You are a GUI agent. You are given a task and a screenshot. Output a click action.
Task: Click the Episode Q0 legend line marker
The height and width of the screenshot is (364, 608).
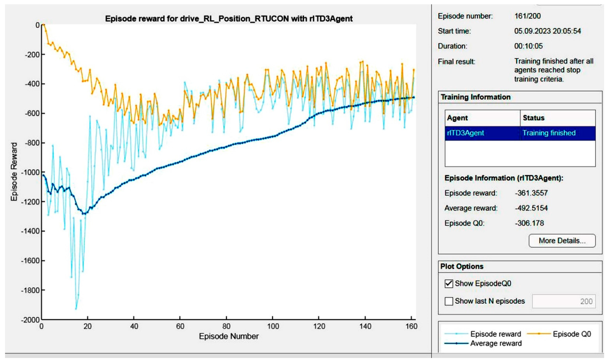tap(539, 334)
